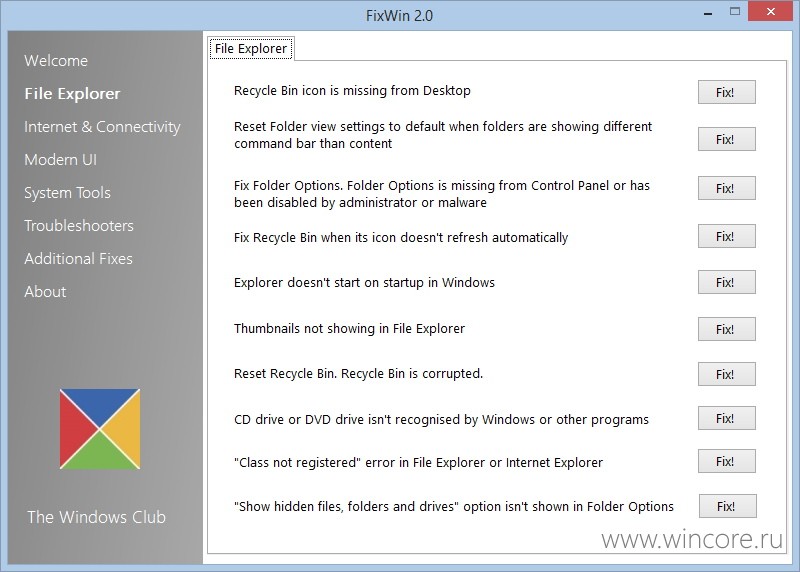800x572 pixels.
Task: Close the FixWin 2.0 window
Action: click(x=770, y=11)
